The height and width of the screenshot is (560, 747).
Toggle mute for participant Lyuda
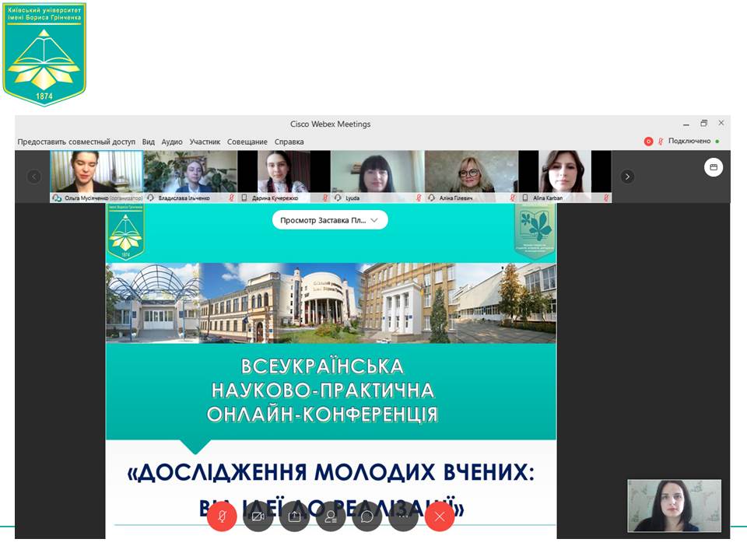(x=418, y=197)
